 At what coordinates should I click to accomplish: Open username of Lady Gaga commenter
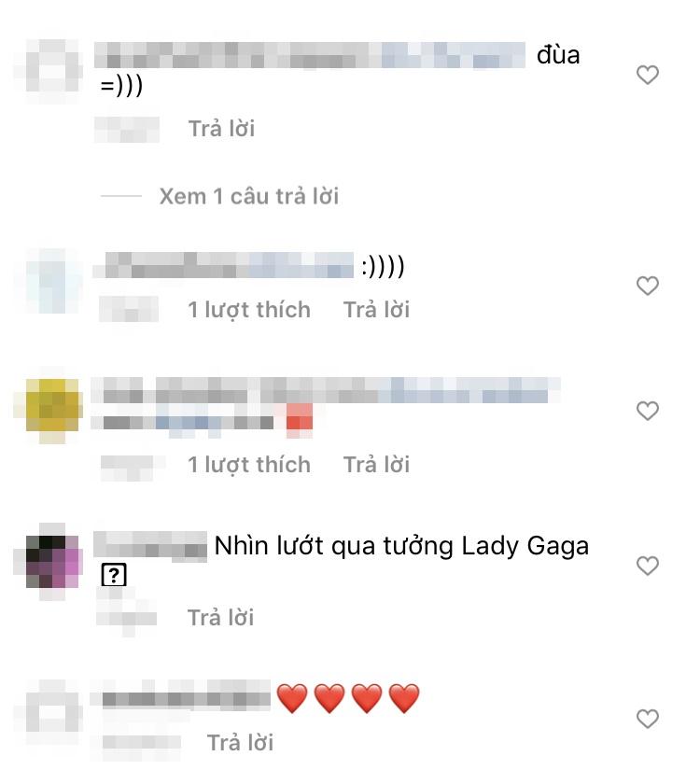(150, 544)
